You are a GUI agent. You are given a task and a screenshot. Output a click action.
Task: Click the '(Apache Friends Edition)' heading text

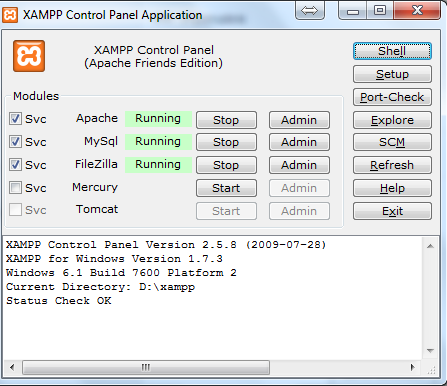tap(153, 63)
